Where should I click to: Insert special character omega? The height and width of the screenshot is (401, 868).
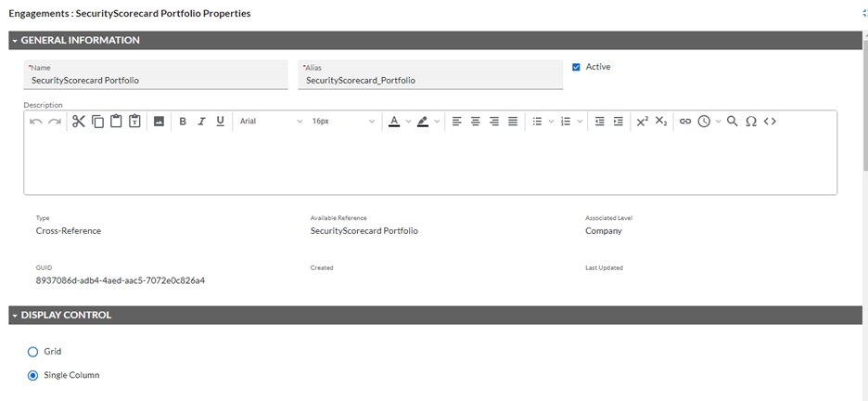pyautogui.click(x=751, y=122)
